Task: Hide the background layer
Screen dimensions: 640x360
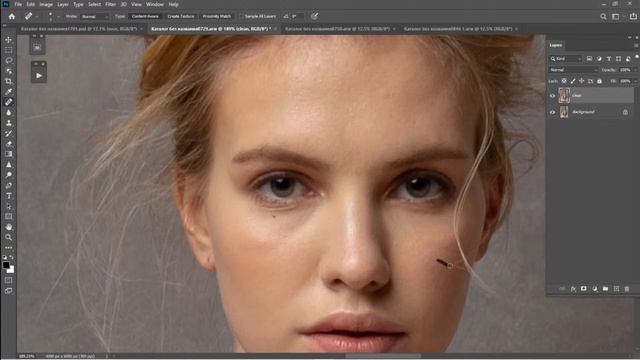Action: [553, 112]
